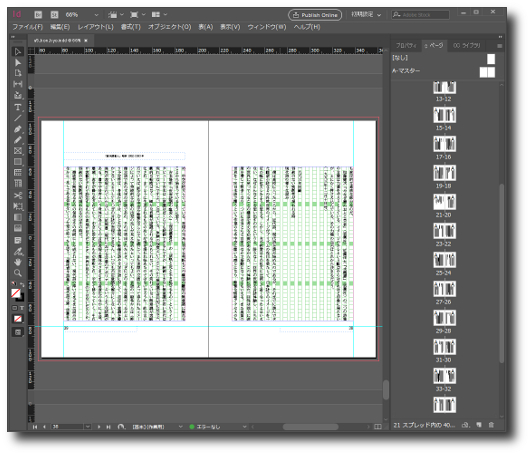Choose the Rectangle Frame tool

click(18, 151)
